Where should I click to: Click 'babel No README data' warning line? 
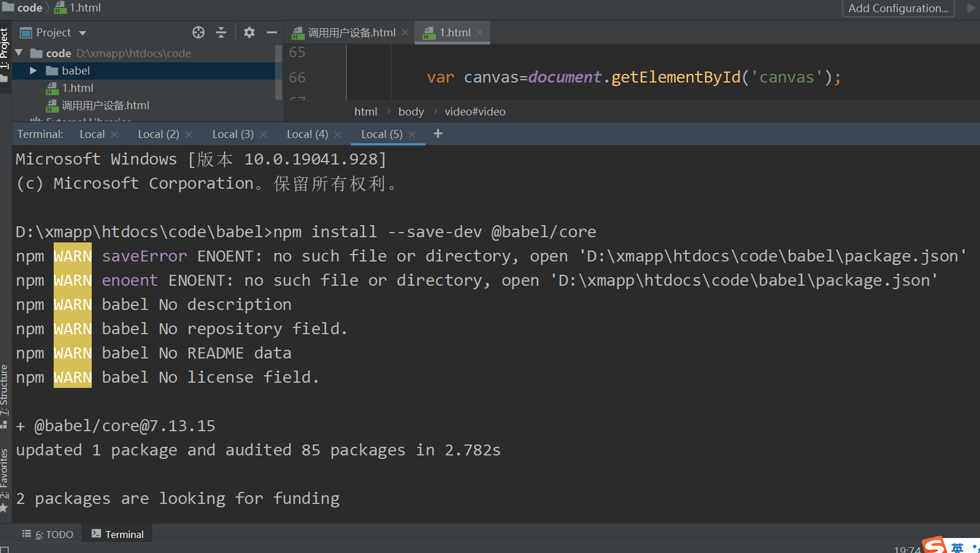tap(196, 353)
